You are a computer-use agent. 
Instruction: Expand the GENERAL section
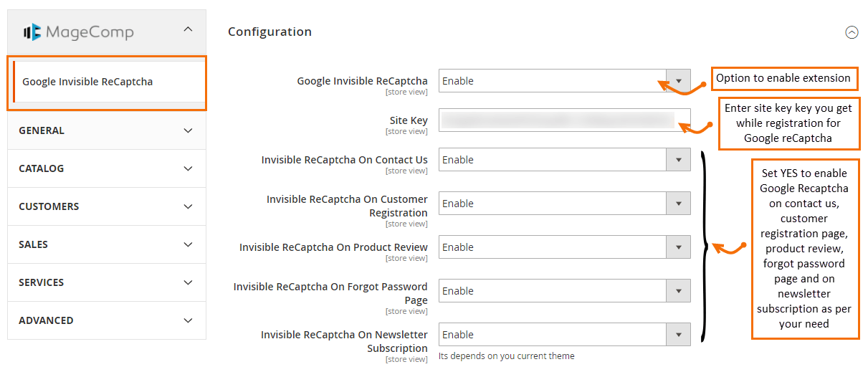(x=107, y=130)
